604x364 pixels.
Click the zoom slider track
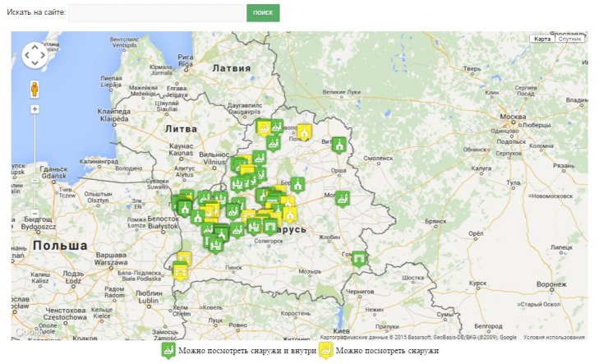tap(35, 164)
